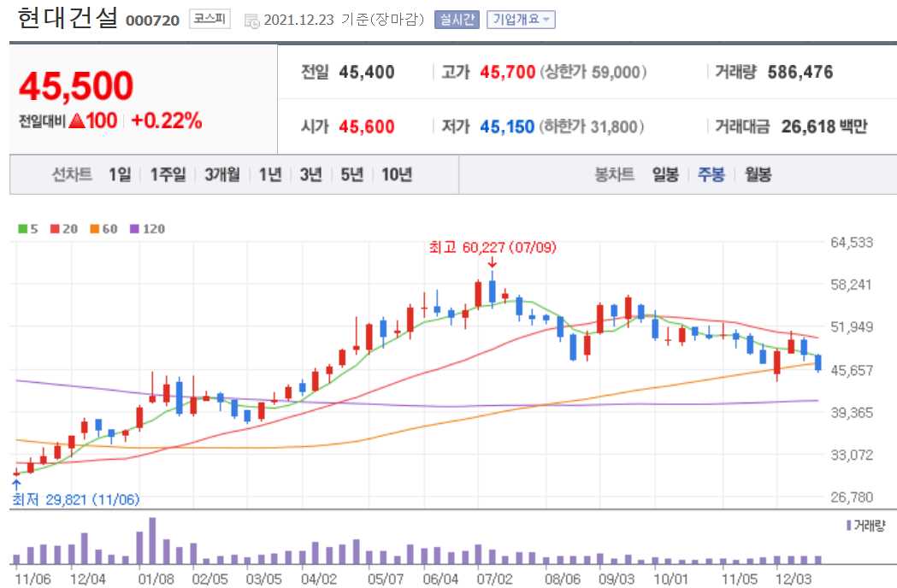Image resolution: width=897 pixels, height=588 pixels.
Task: Select the 10년 line chart tab
Action: [x=397, y=173]
